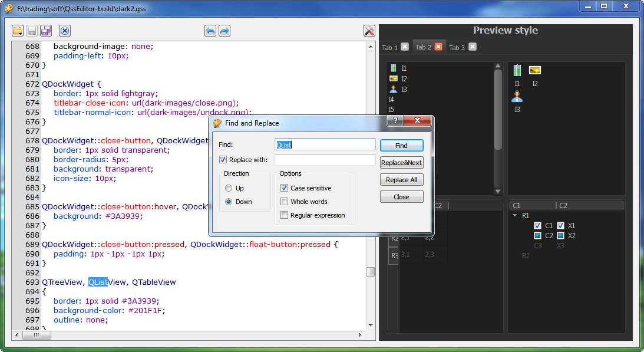Image resolution: width=644 pixels, height=352 pixels.
Task: Click the Replace All button
Action: [x=401, y=180]
